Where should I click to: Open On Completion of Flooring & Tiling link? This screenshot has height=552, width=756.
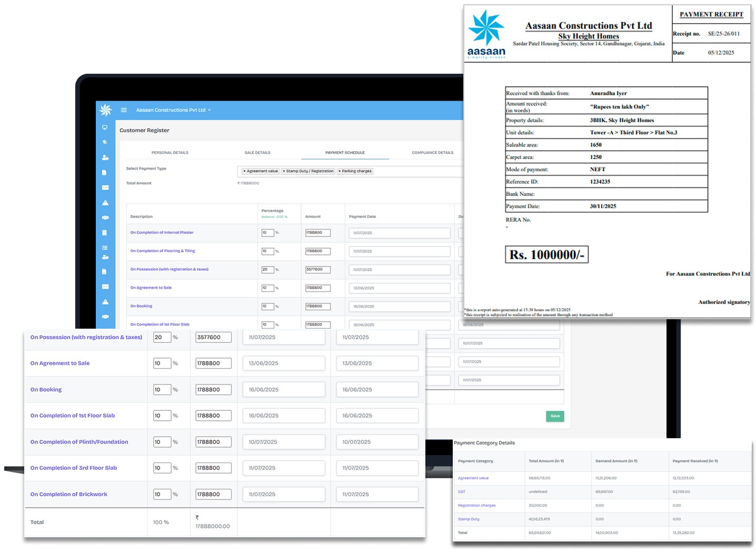coord(163,251)
